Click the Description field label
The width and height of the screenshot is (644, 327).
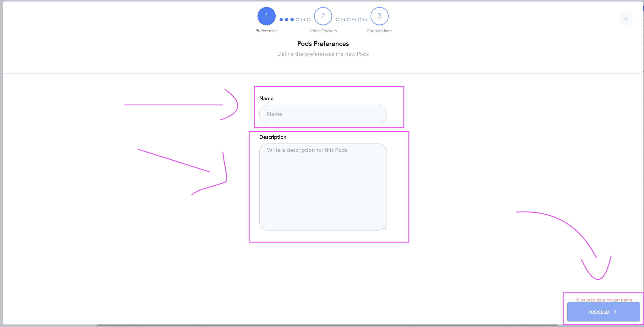coord(272,137)
